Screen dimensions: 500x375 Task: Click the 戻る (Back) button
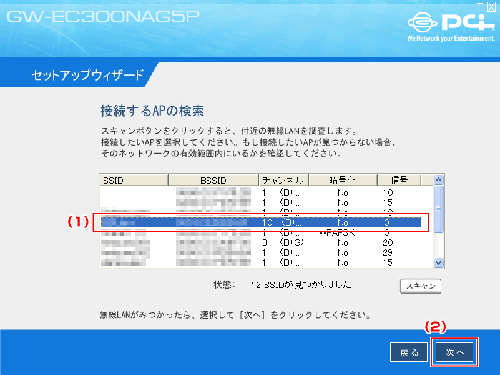pos(409,352)
